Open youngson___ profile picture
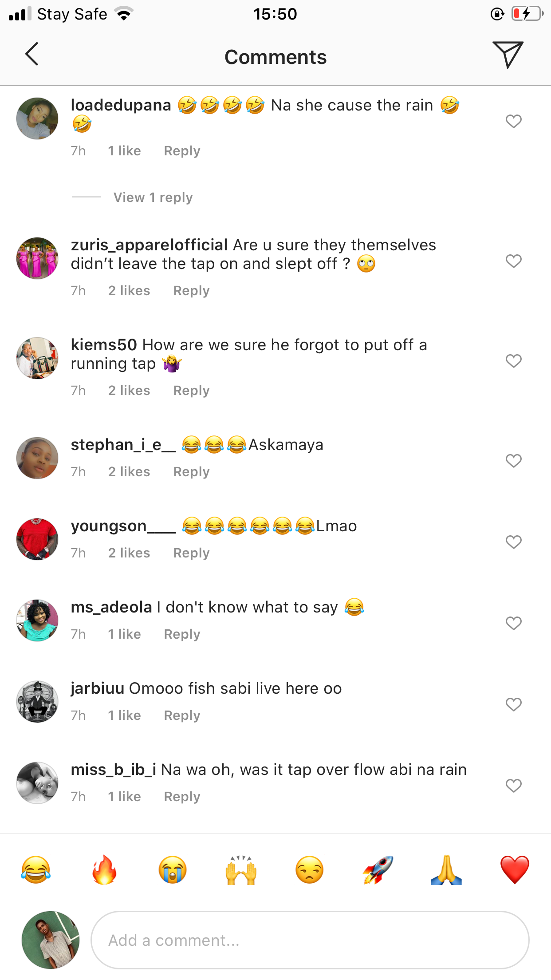This screenshot has height=980, width=551. pyautogui.click(x=37, y=539)
